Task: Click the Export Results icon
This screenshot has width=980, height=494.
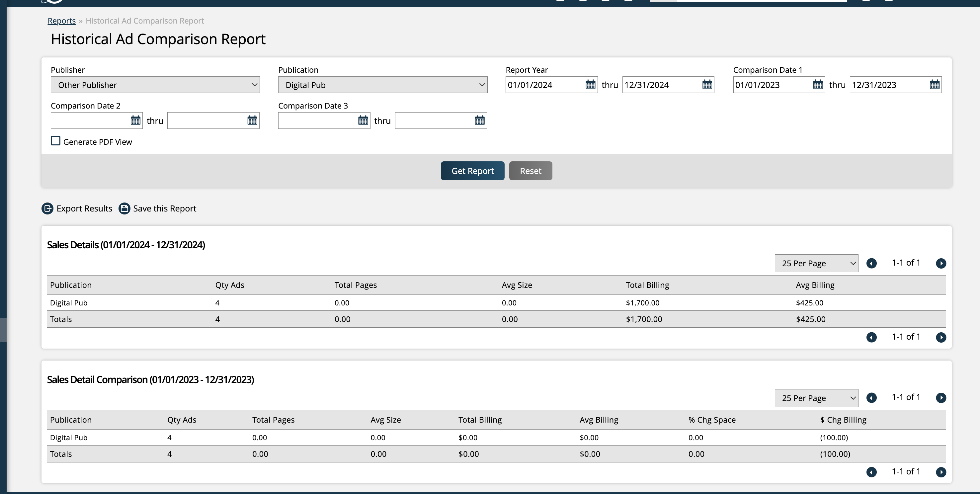Action: coord(47,208)
